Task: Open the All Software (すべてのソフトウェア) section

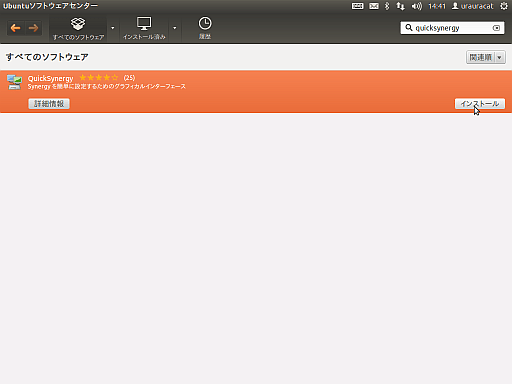Action: point(78,29)
